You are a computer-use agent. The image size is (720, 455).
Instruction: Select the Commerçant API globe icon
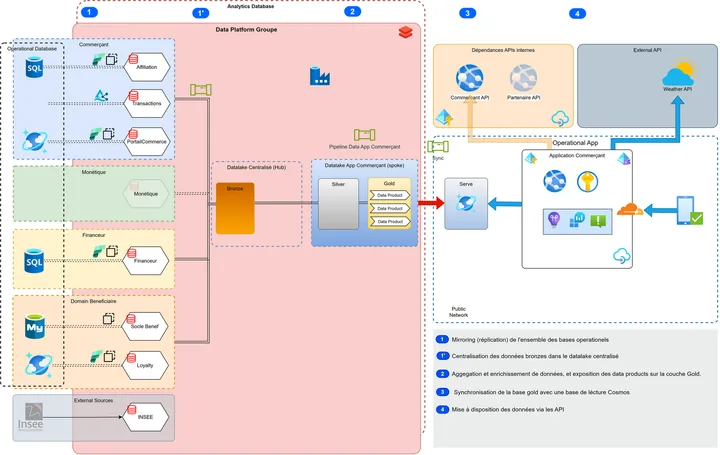click(469, 78)
